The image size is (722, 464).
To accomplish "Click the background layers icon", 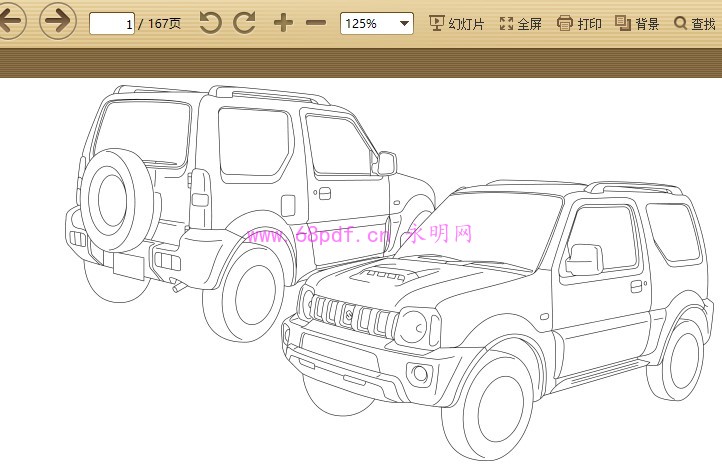I will tap(623, 23).
